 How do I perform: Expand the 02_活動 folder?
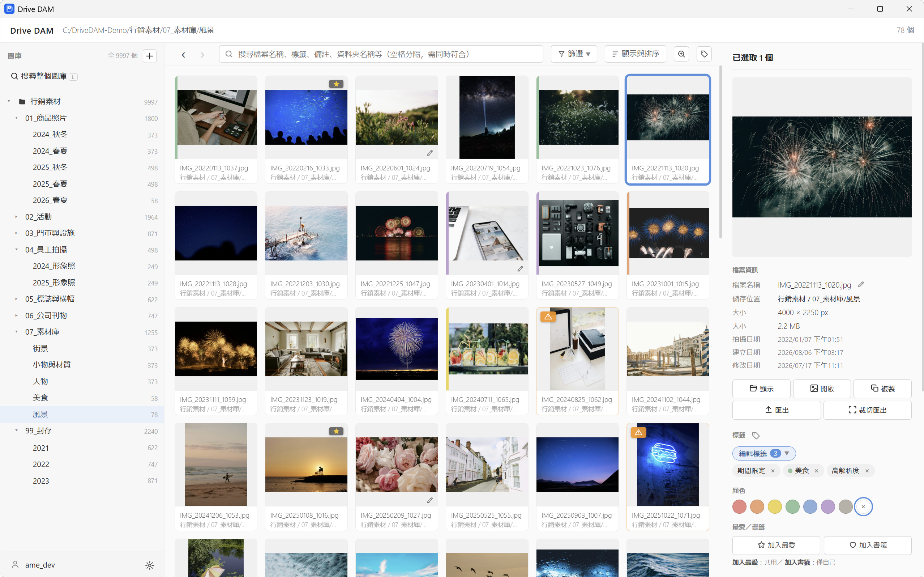(16, 217)
